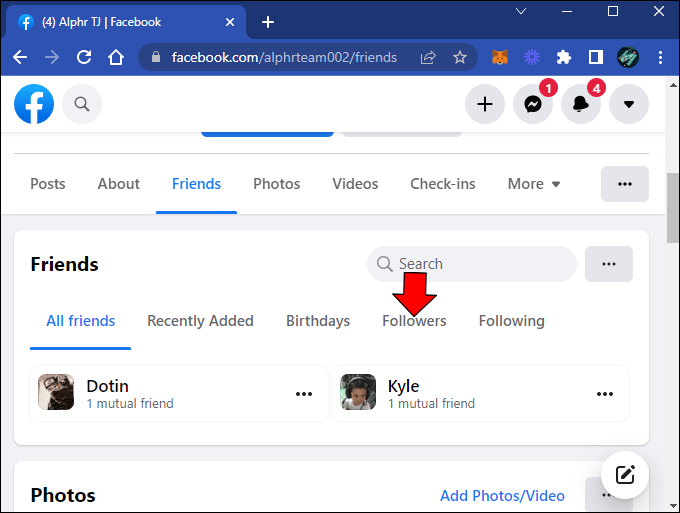Open Chrome extensions puzzle icon
Screen dimensions: 680x513
563,57
